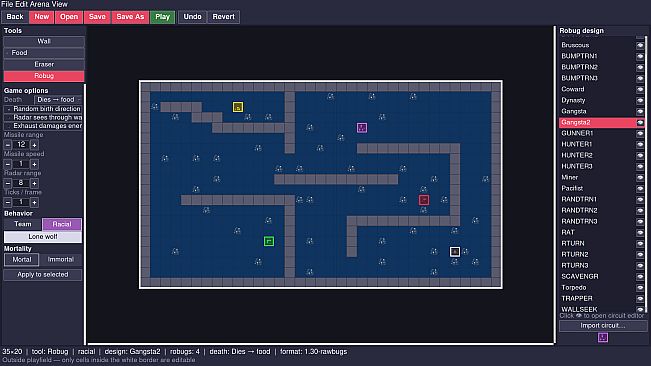Open the View menu
The height and width of the screenshot is (366, 651).
[x=61, y=4]
